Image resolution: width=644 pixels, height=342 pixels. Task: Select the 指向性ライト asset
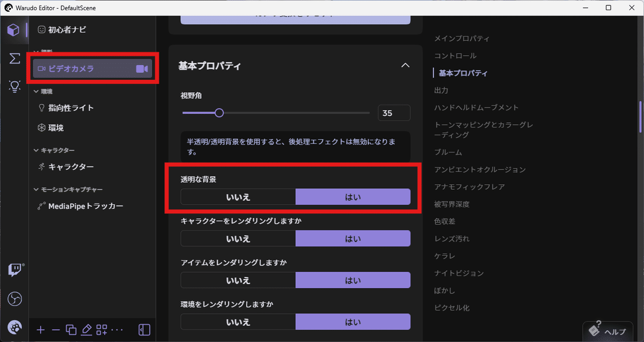click(x=92, y=108)
